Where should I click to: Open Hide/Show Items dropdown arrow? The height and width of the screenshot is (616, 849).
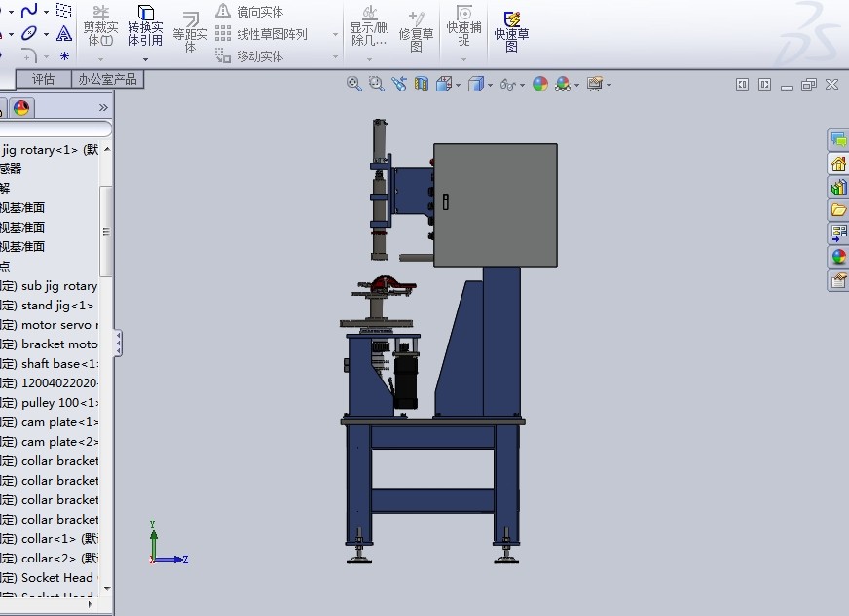tap(522, 85)
